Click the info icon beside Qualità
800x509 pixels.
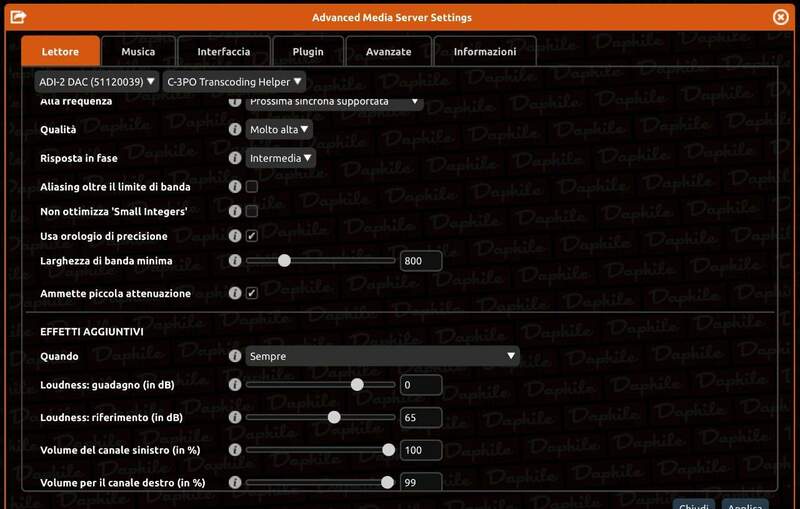click(235, 129)
